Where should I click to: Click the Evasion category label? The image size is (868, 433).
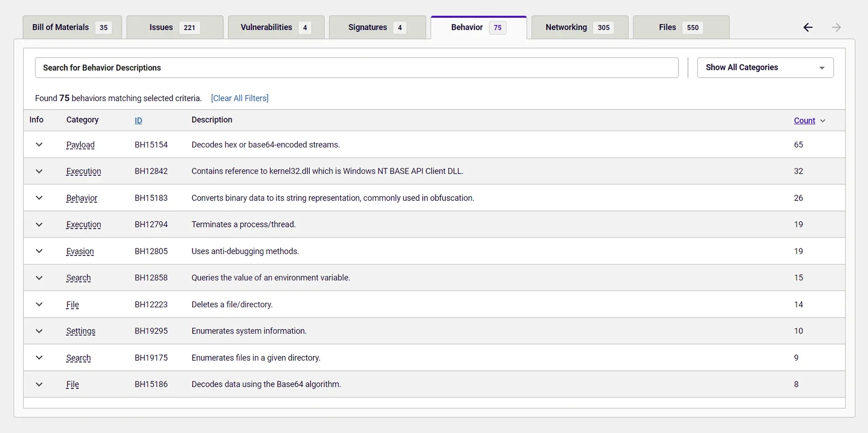pyautogui.click(x=80, y=251)
